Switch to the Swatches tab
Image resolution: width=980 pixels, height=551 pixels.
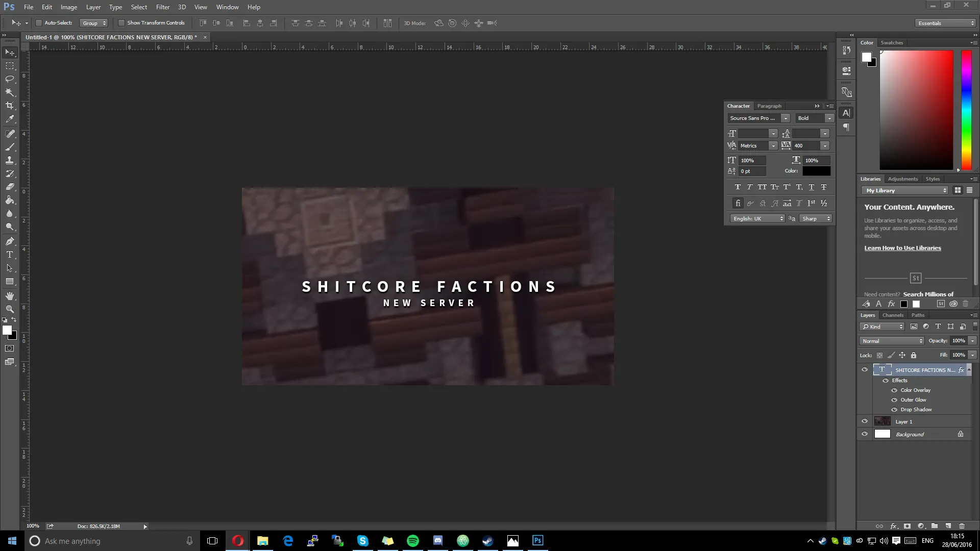(892, 43)
